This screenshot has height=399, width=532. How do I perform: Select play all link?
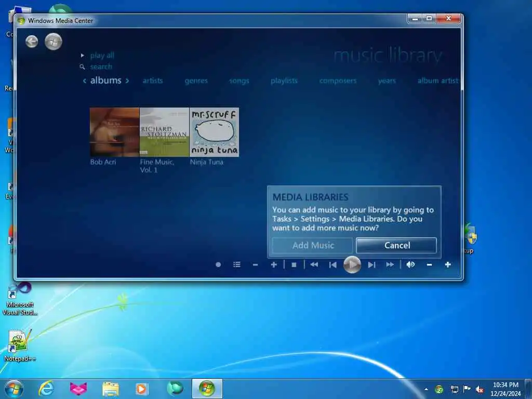[x=102, y=55]
